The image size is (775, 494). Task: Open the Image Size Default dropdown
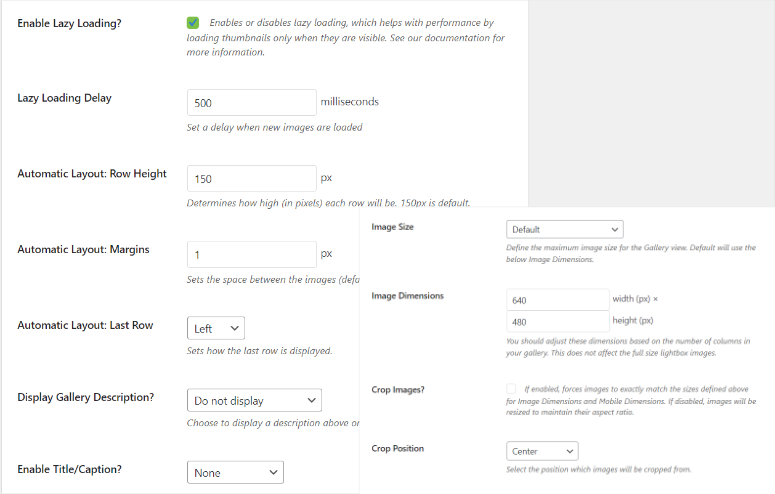[x=564, y=230]
